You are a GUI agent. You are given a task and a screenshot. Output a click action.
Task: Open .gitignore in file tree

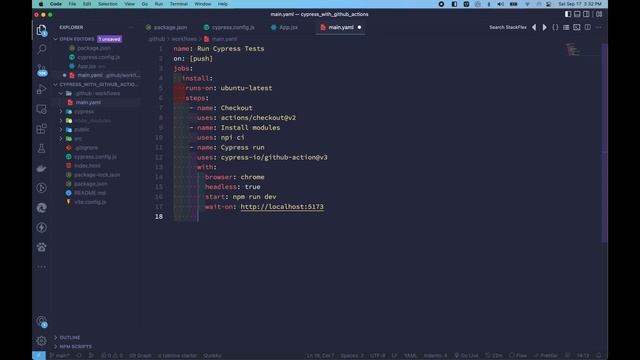[87, 148]
